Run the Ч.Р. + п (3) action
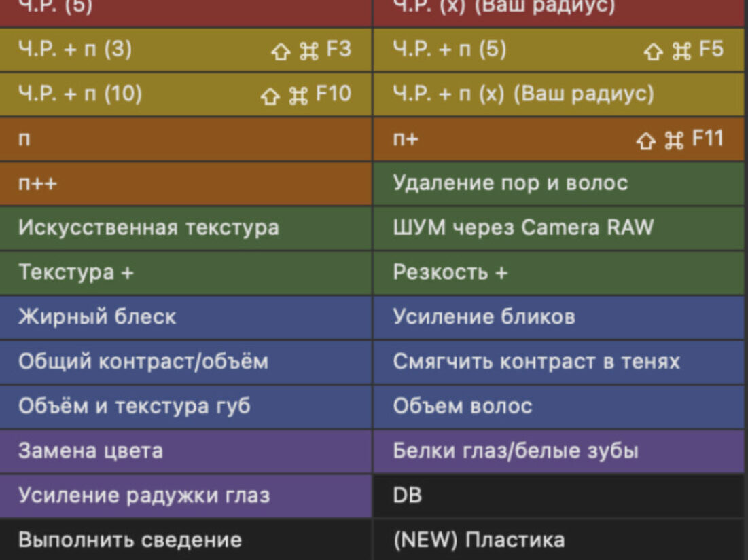 [x=185, y=50]
